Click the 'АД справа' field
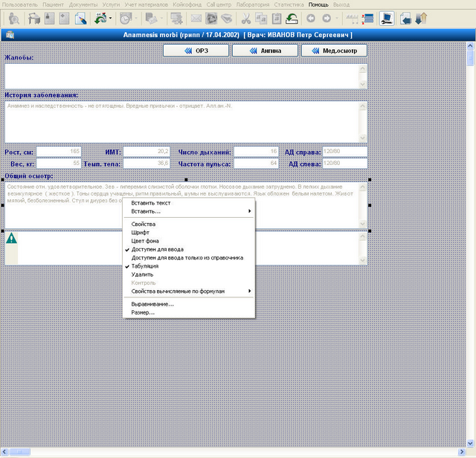The width and height of the screenshot is (476, 458). click(345, 152)
